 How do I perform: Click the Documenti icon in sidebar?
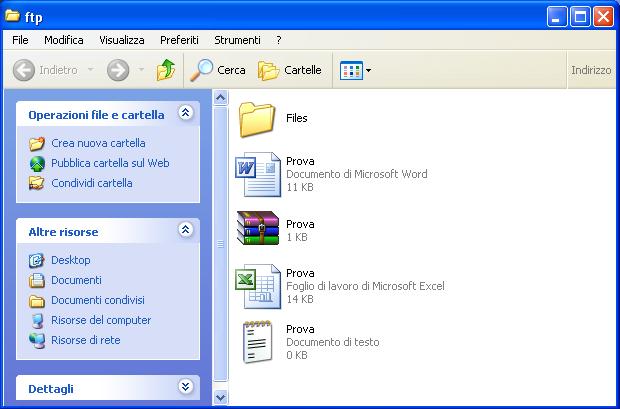tap(37, 280)
